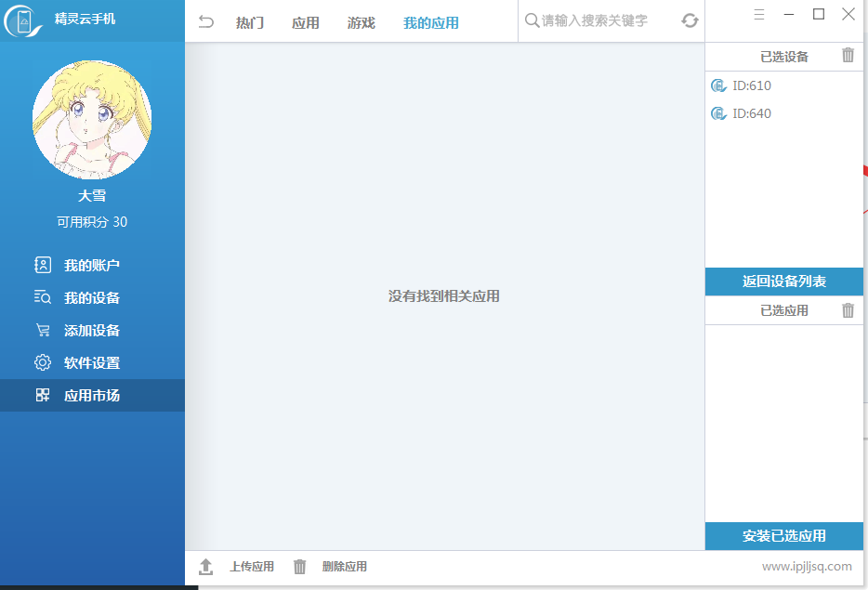Maximize the window
This screenshot has width=868, height=590.
tap(818, 14)
